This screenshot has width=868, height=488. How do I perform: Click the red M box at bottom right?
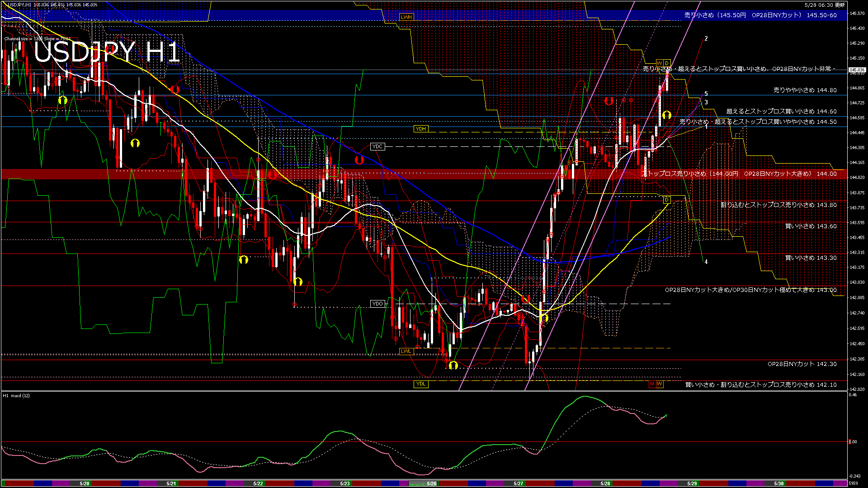[x=652, y=384]
